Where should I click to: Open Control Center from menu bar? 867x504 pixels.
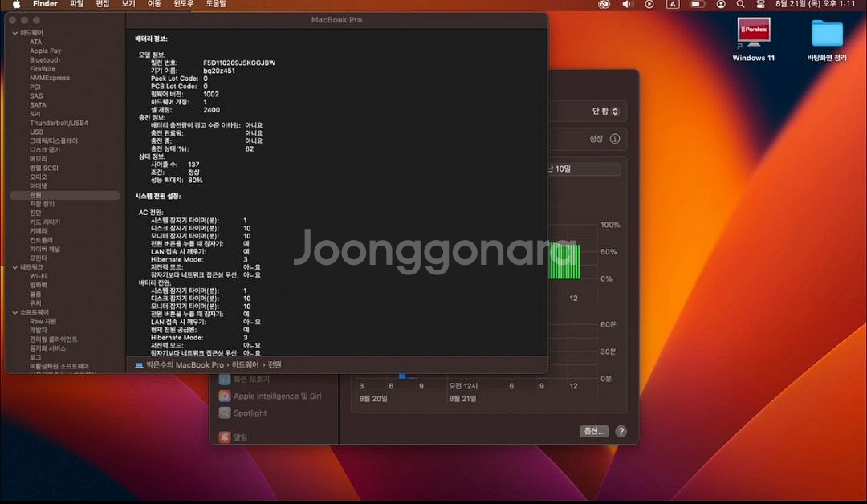click(761, 4)
